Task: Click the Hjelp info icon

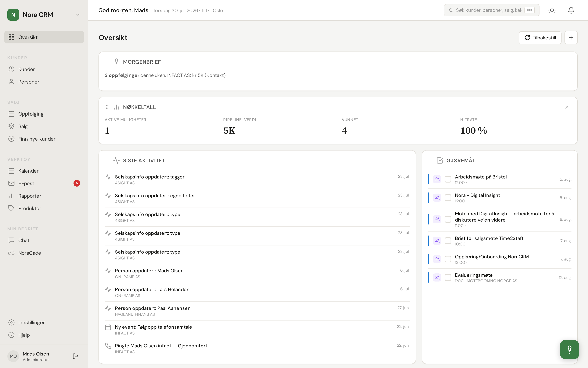Action: [11, 335]
